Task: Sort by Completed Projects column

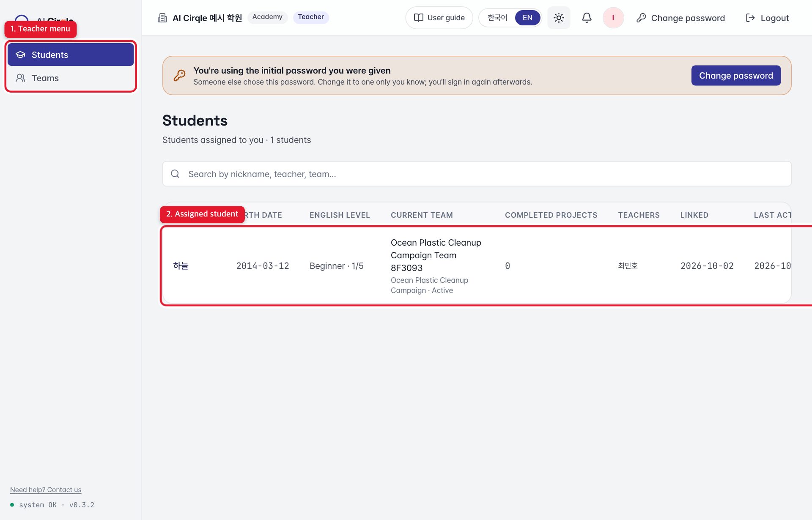Action: 551,215
